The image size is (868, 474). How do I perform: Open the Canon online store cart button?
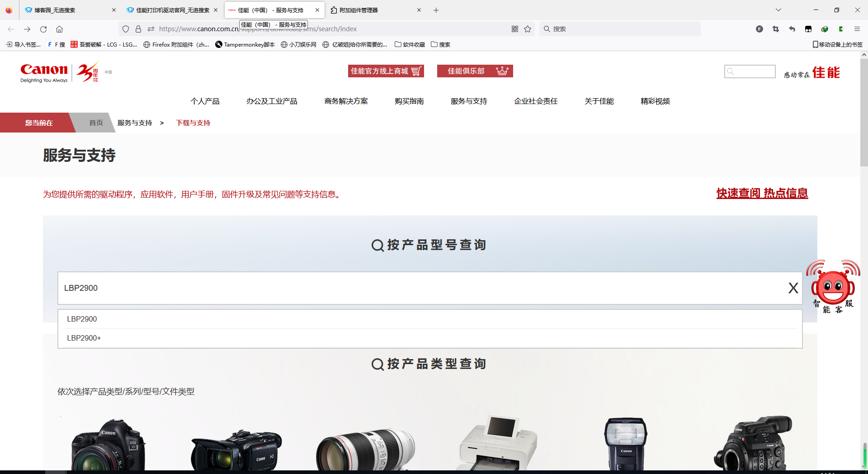point(386,71)
